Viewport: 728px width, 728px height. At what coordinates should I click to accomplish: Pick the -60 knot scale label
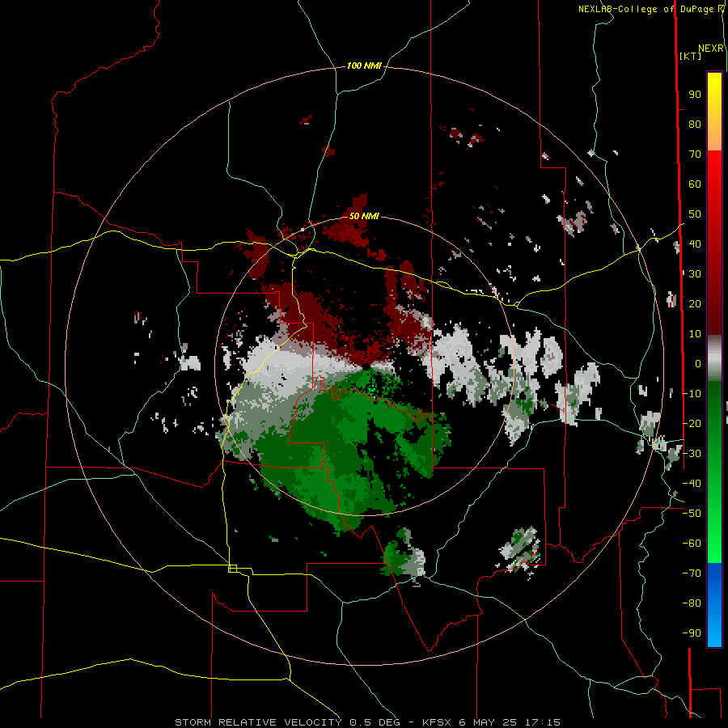click(692, 544)
